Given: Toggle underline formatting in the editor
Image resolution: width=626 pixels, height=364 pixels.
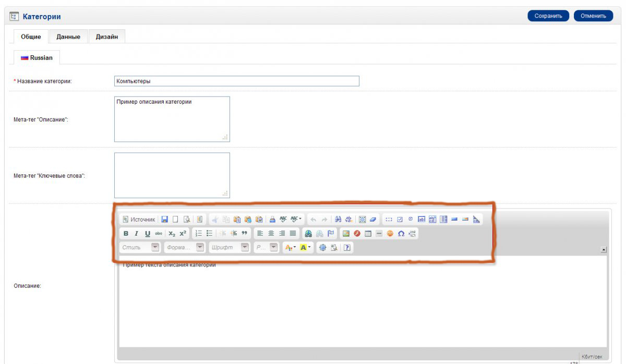Looking at the screenshot, I should pyautogui.click(x=148, y=234).
